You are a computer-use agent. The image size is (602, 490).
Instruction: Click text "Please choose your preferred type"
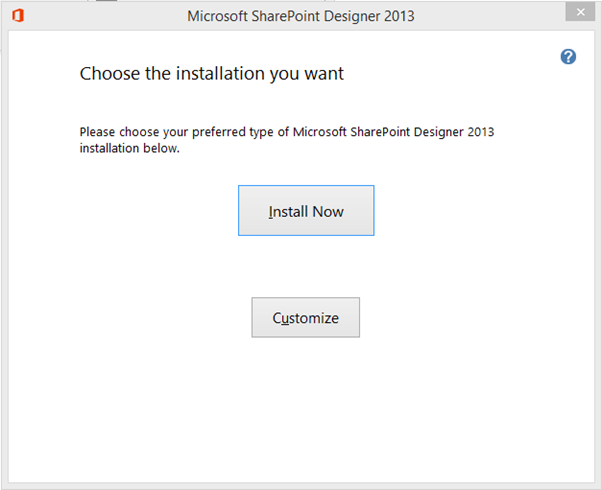pyautogui.click(x=176, y=132)
